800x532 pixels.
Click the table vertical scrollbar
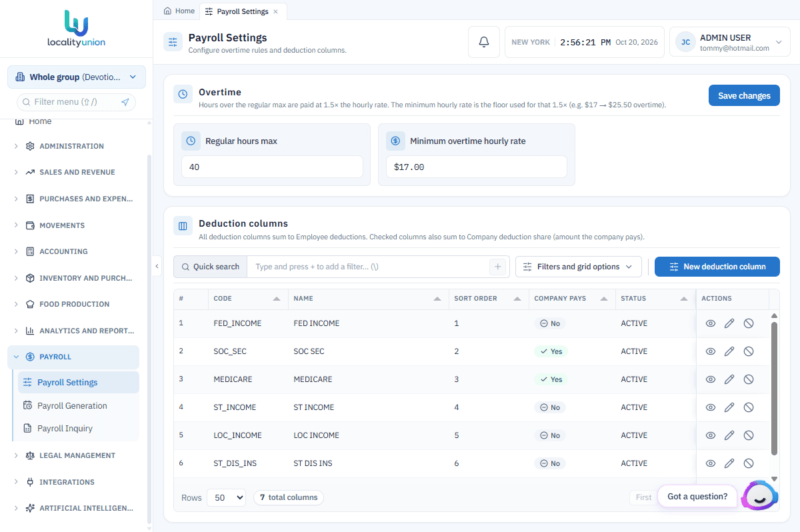pyautogui.click(x=774, y=388)
